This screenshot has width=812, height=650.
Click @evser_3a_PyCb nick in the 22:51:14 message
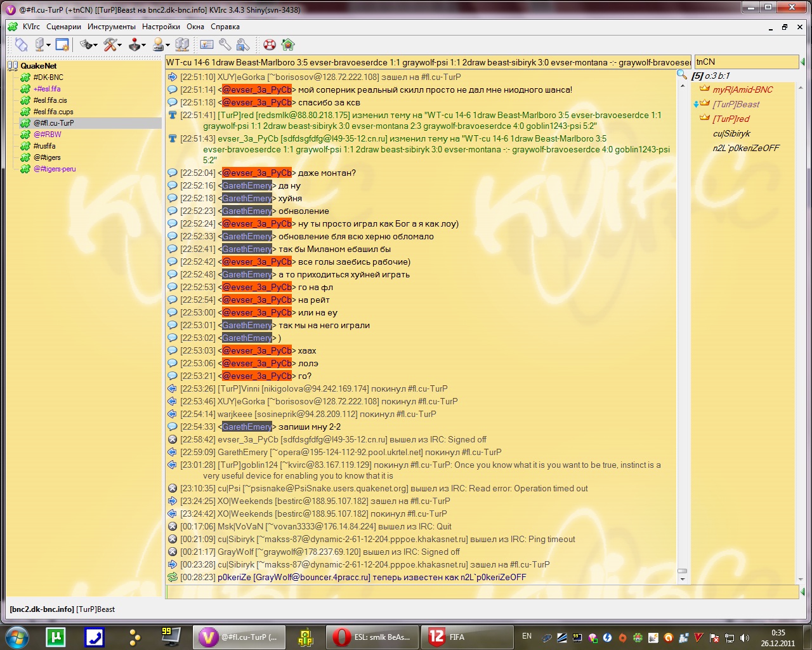[x=256, y=90]
